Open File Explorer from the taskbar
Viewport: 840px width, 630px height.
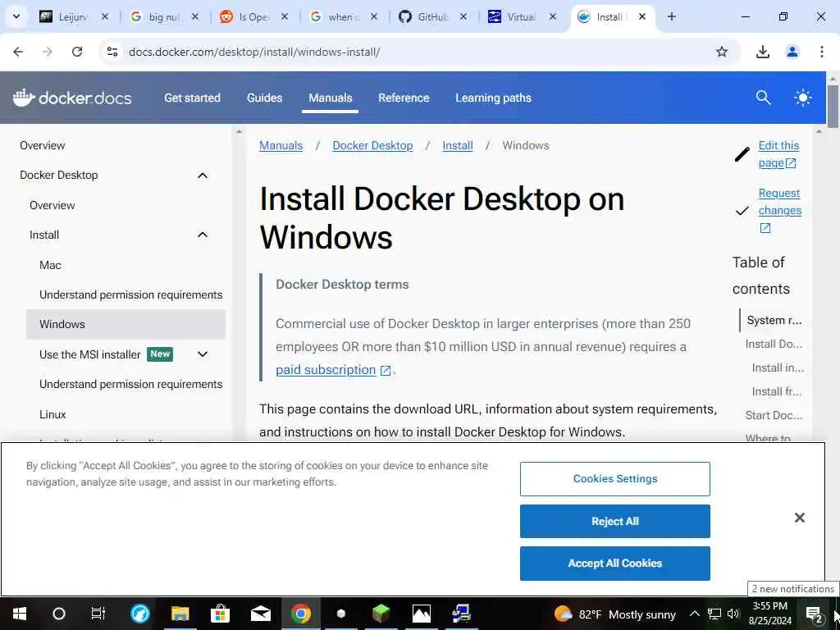180,614
